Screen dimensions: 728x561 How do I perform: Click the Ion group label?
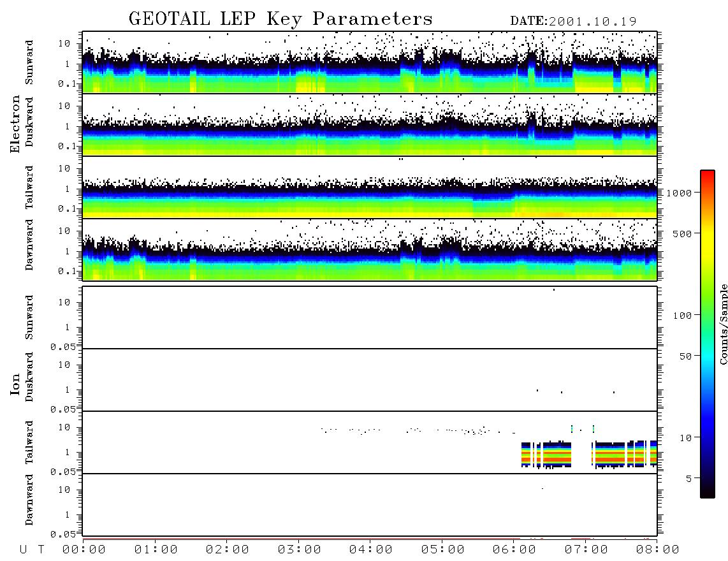[x=15, y=384]
